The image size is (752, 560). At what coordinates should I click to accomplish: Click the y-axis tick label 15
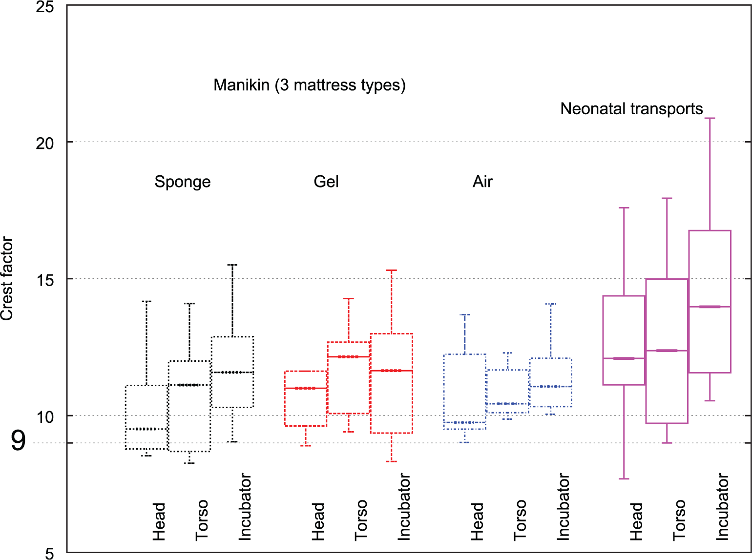coord(45,280)
